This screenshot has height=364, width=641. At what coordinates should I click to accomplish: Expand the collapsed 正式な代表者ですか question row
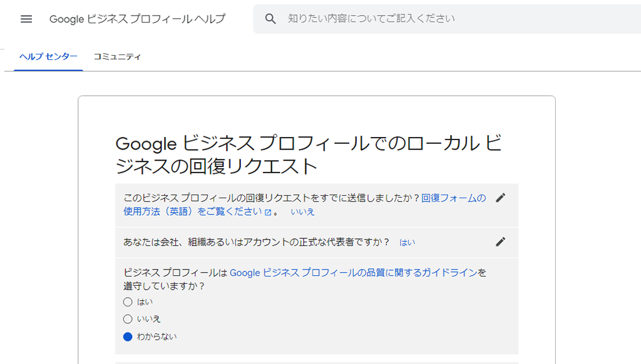click(316, 242)
